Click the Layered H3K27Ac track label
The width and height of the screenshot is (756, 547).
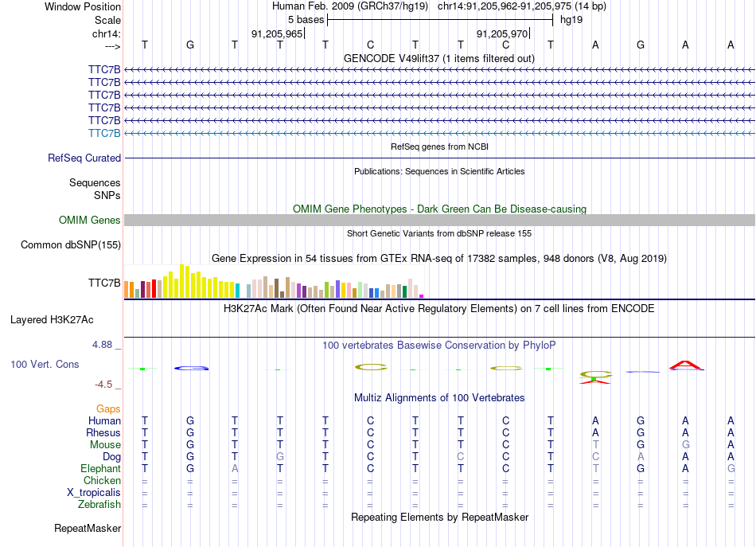52,319
